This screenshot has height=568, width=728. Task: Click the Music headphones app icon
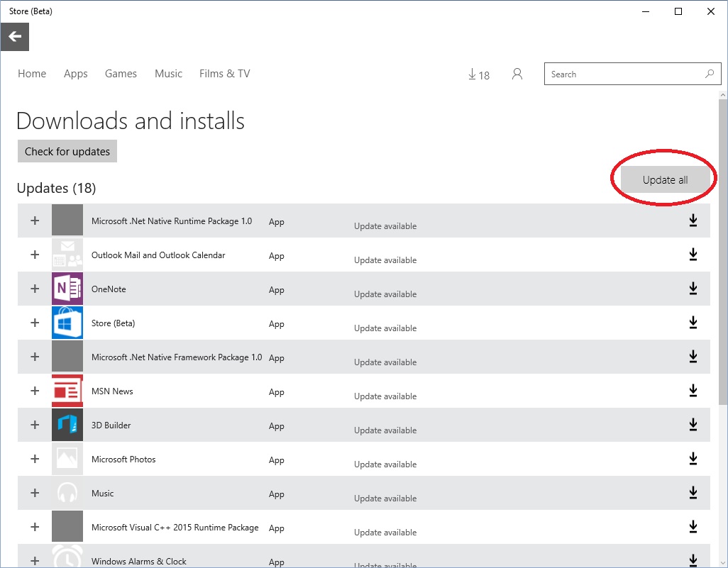click(x=67, y=493)
